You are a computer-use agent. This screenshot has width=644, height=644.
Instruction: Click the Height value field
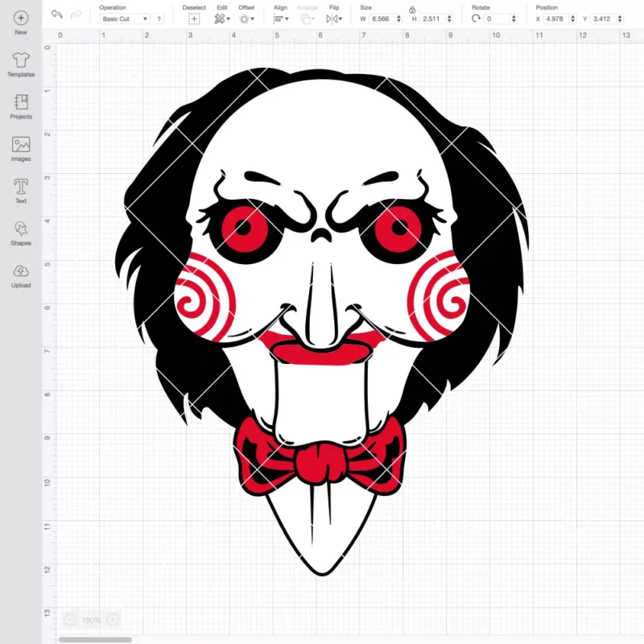point(432,19)
